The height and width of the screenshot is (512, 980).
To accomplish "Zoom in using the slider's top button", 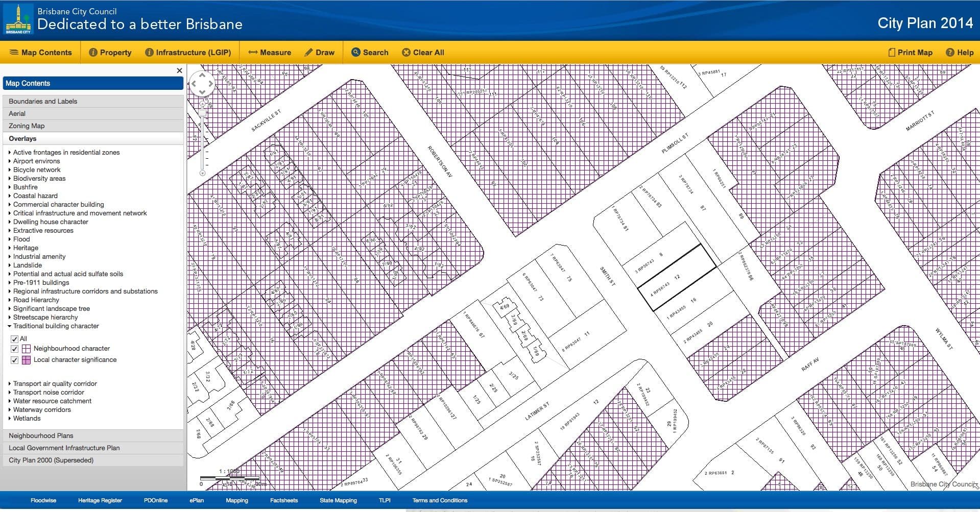I will tap(202, 104).
